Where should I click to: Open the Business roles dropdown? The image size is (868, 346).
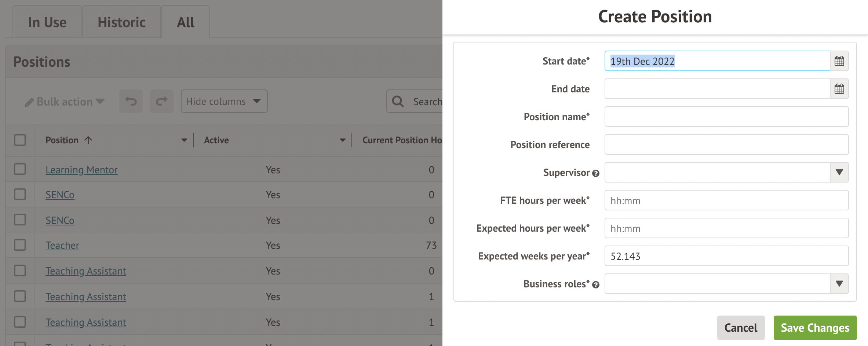point(839,284)
